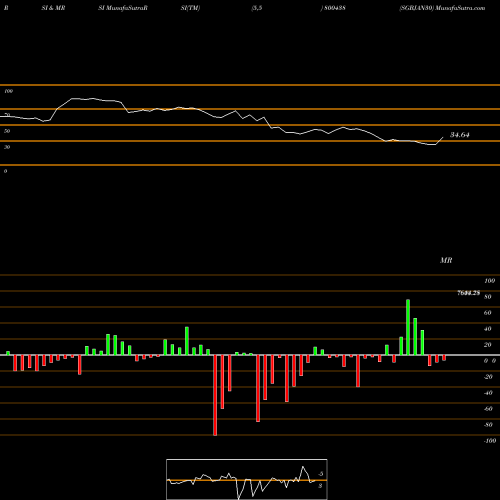Click the MR value label 7644.28

point(468,293)
